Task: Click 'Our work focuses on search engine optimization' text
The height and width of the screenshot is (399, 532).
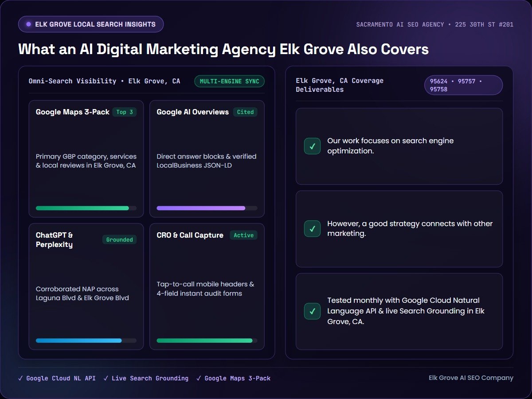Action: (391, 146)
